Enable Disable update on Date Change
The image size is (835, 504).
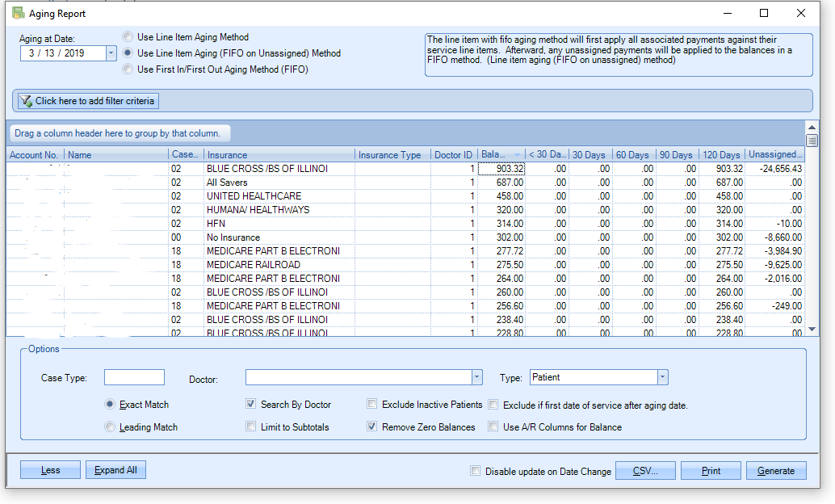pos(475,470)
